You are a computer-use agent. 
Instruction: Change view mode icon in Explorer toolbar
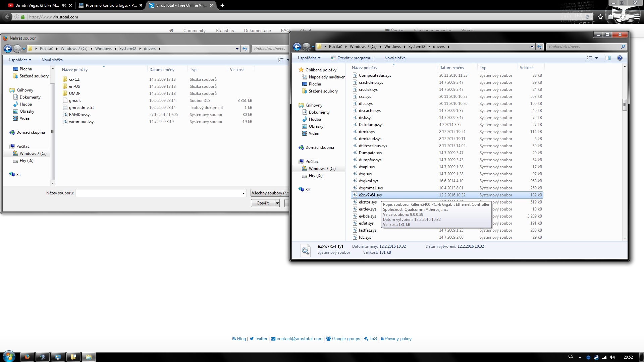(589, 58)
